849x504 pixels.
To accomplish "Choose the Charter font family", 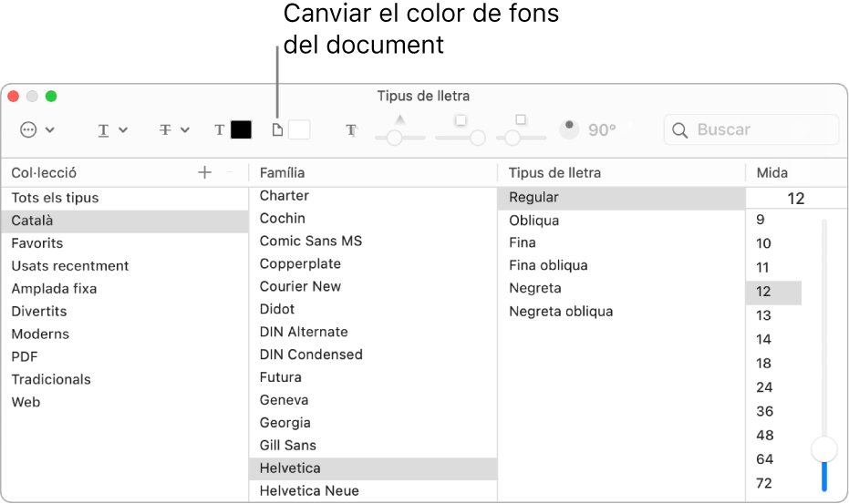I will pos(373,196).
